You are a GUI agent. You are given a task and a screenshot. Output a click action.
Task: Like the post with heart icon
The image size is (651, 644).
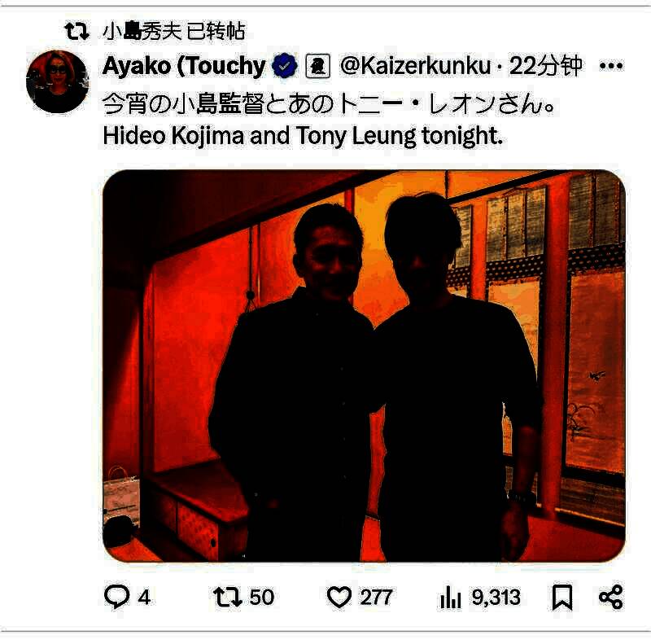pos(339,598)
